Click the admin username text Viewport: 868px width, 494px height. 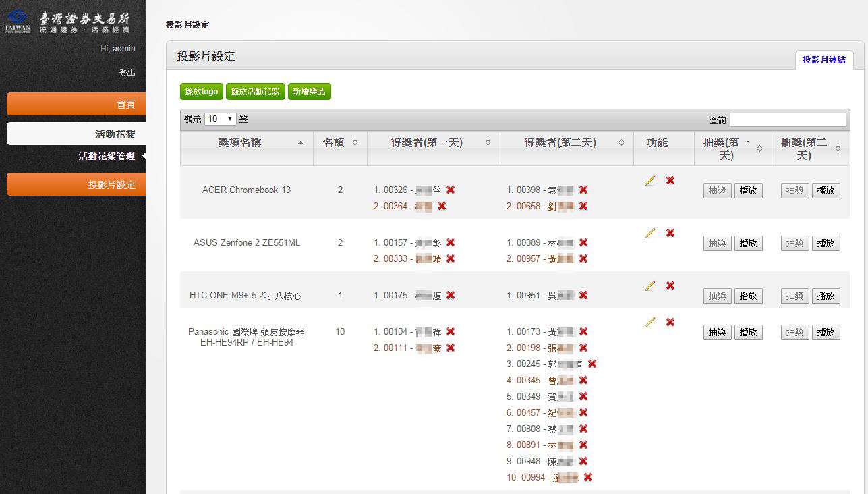pyautogui.click(x=124, y=49)
